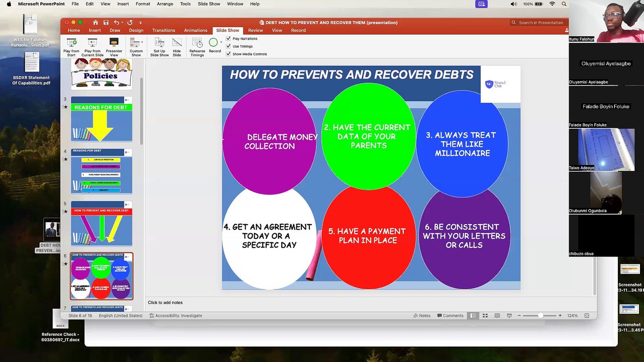Click the Hide Slide icon
Image resolution: width=644 pixels, height=362 pixels.
(177, 43)
